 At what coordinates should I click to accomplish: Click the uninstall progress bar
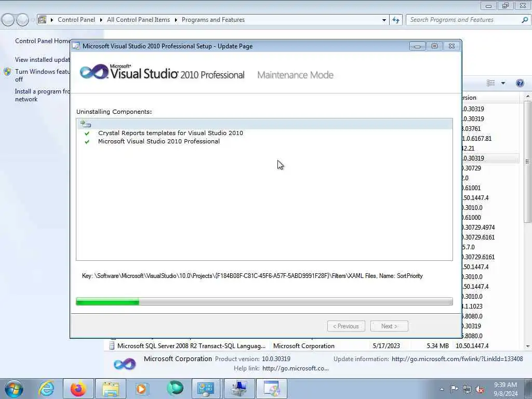[264, 301]
